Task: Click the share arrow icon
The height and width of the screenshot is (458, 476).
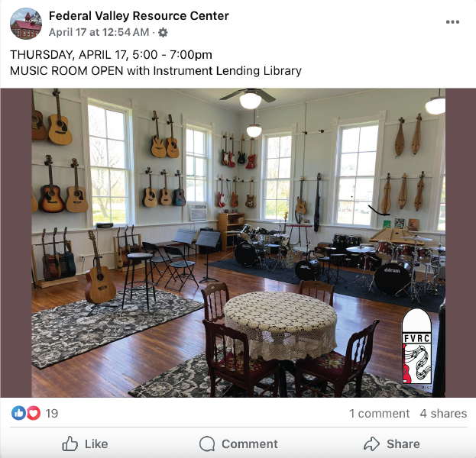Action: [x=371, y=443]
